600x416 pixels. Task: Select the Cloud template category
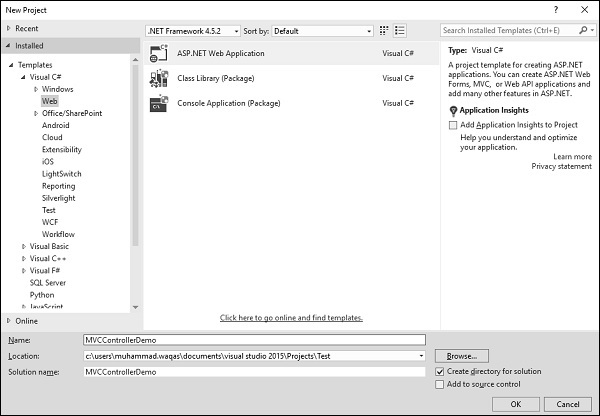pyautogui.click(x=52, y=137)
